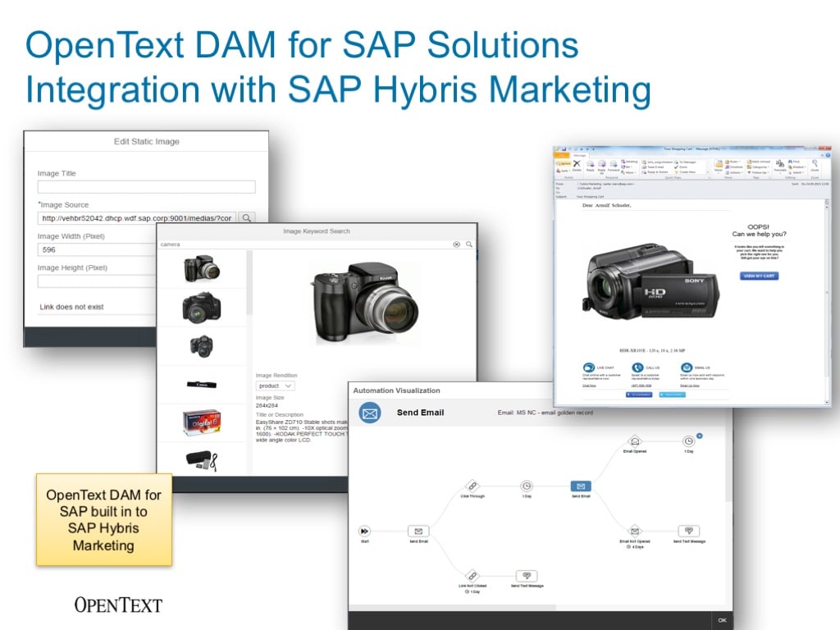840x630 pixels.
Task: Click the Email Us envelope icon
Action: [x=687, y=367]
